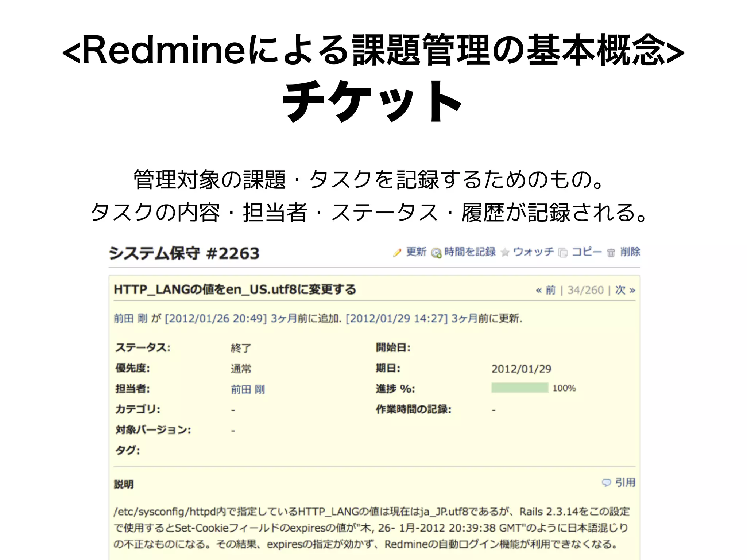Click the 優先度: label
Image resolution: width=747 pixels, height=560 pixels.
[133, 368]
